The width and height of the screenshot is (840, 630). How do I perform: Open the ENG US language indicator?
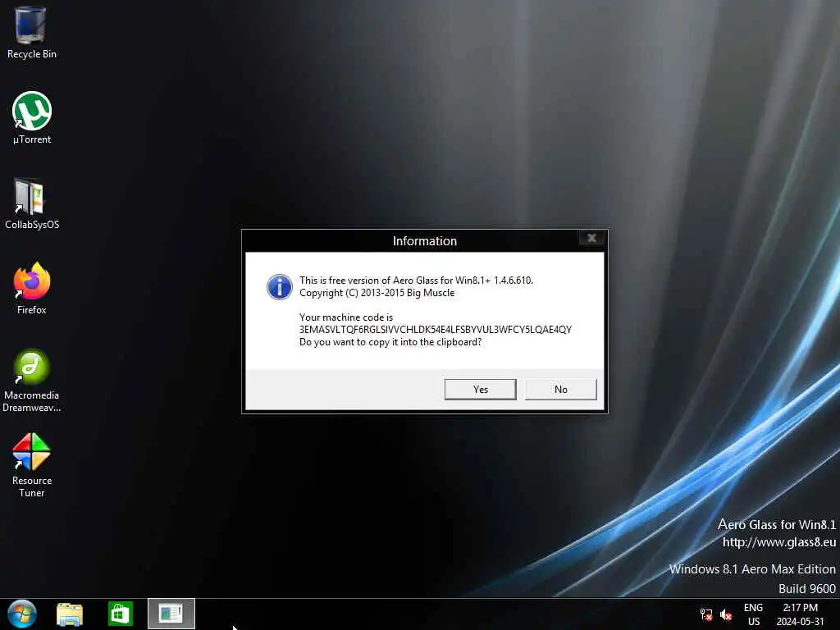(753, 614)
